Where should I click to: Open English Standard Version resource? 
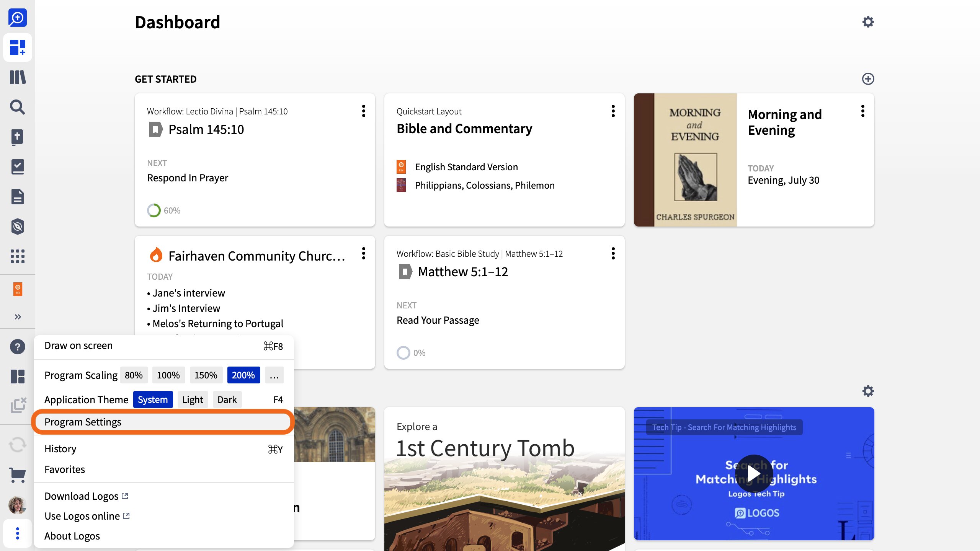[x=466, y=167]
